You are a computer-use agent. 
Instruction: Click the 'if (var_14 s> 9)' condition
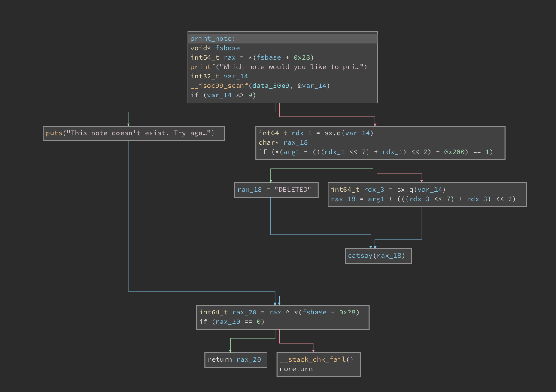223,95
